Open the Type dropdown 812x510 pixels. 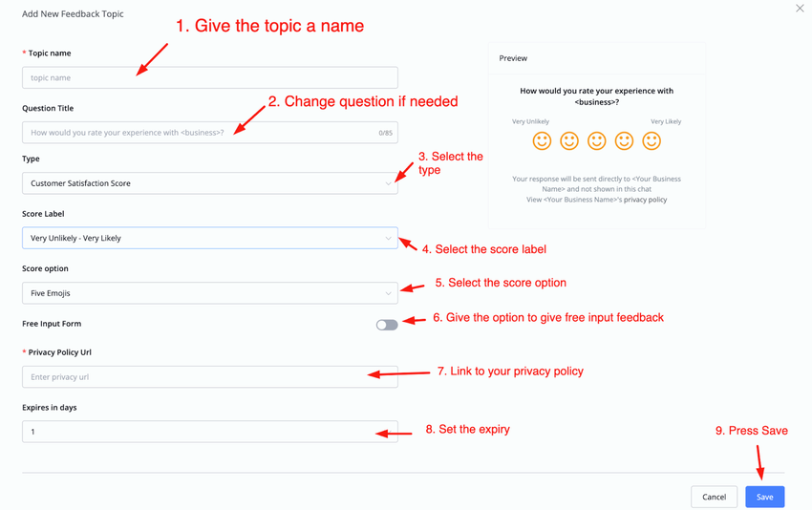pyautogui.click(x=209, y=183)
